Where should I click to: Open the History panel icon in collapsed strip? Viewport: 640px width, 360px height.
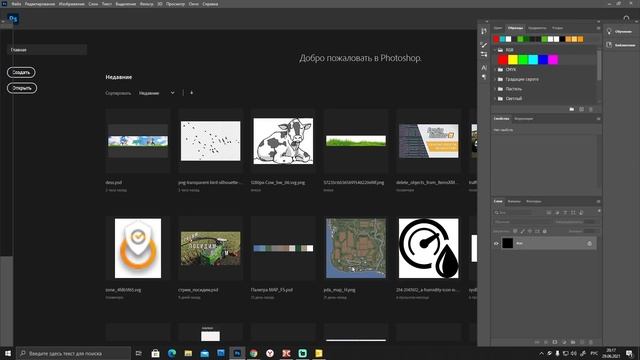(x=484, y=31)
